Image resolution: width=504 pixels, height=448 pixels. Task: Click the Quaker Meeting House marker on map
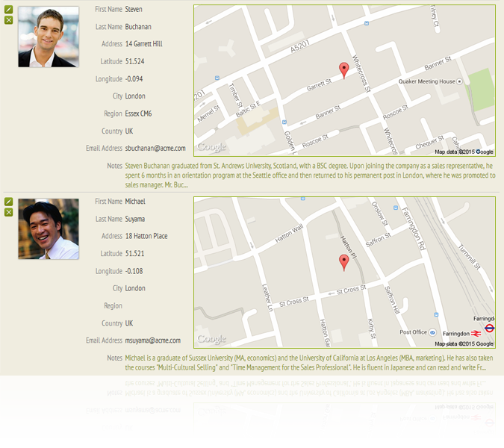(x=459, y=81)
